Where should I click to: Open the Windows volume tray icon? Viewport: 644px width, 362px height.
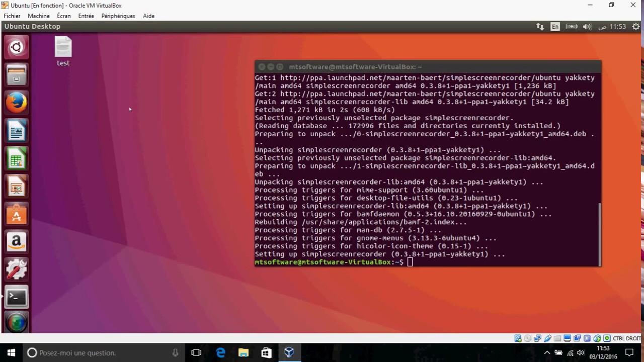coord(581,352)
